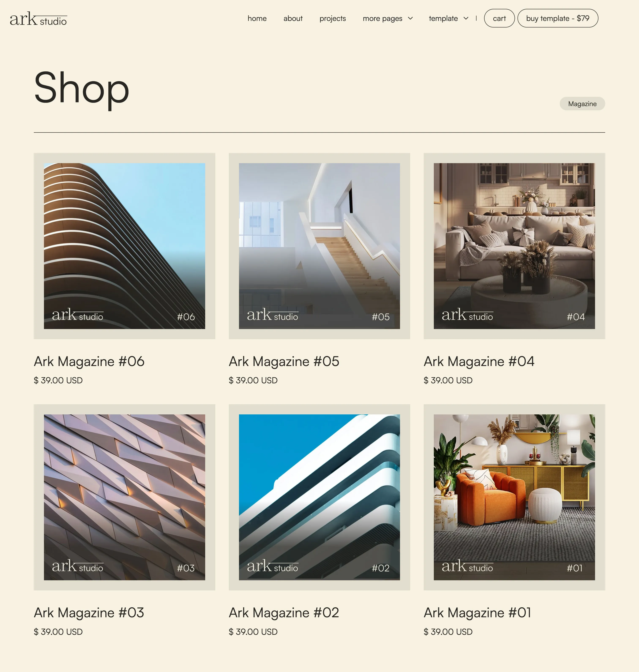The width and height of the screenshot is (639, 672).
Task: Open the about page
Action: (293, 18)
